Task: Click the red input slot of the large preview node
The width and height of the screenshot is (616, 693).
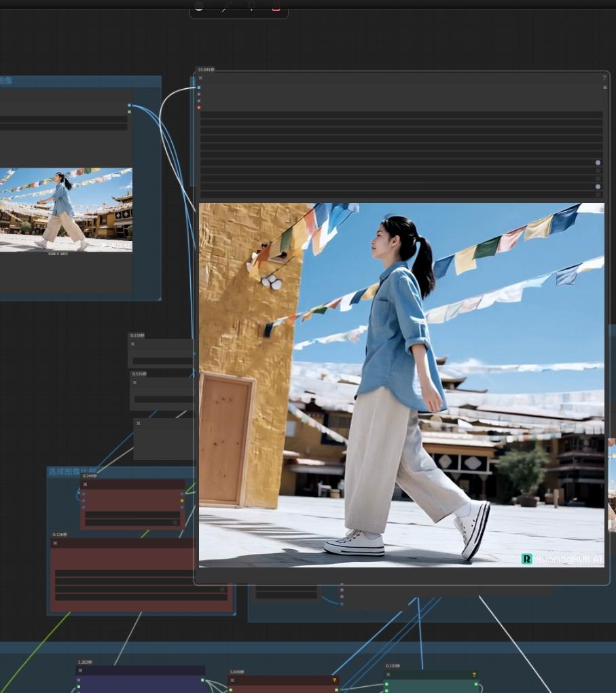Action: click(198, 107)
